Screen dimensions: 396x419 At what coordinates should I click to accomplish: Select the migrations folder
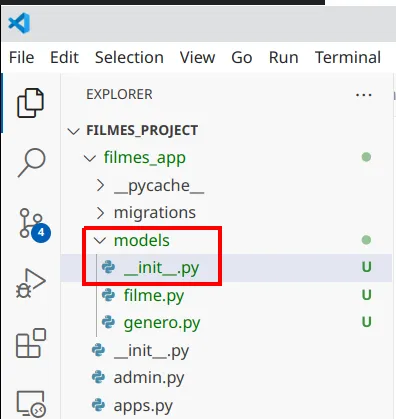[x=155, y=213]
